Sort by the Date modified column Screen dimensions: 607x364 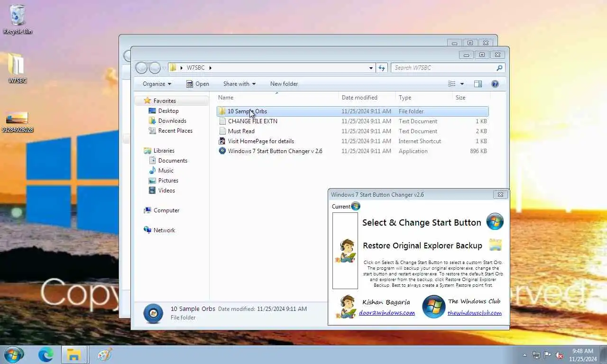[x=368, y=98]
